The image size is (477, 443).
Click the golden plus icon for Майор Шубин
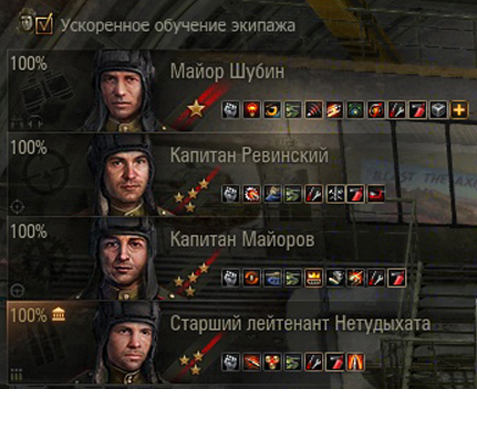(459, 110)
